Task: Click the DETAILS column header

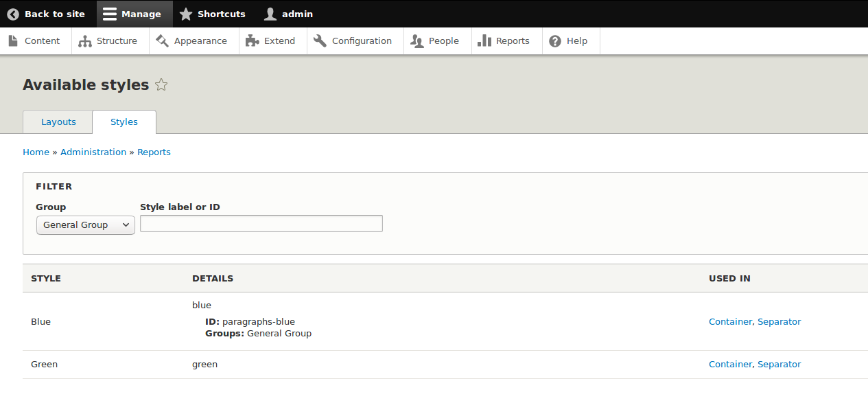Action: point(213,279)
